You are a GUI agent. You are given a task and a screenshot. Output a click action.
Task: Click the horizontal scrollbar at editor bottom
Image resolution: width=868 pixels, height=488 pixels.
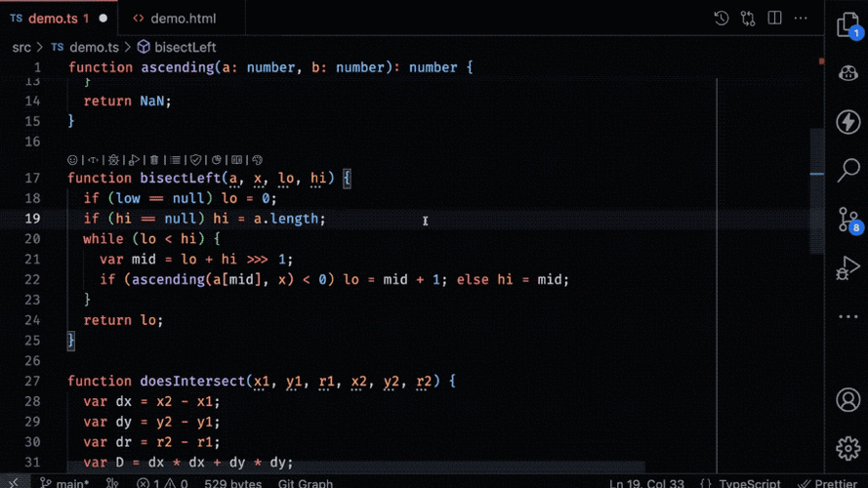click(x=355, y=467)
